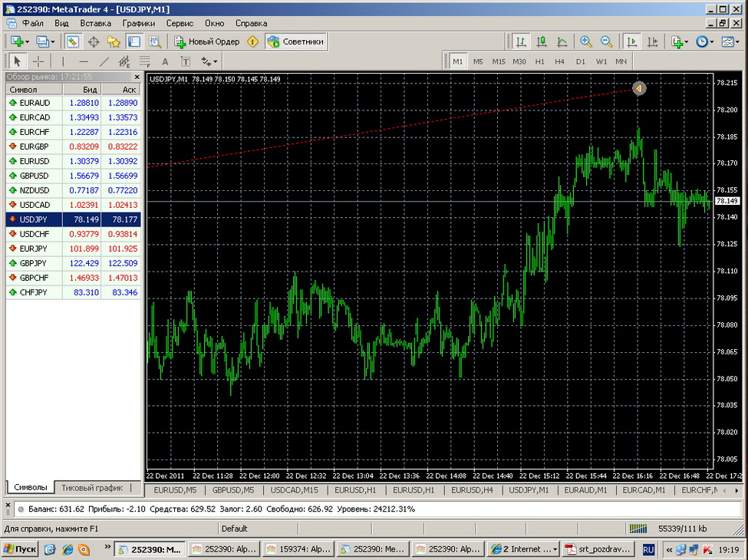
Task: Open the profiles dropdown arrow
Action: pyautogui.click(x=52, y=42)
